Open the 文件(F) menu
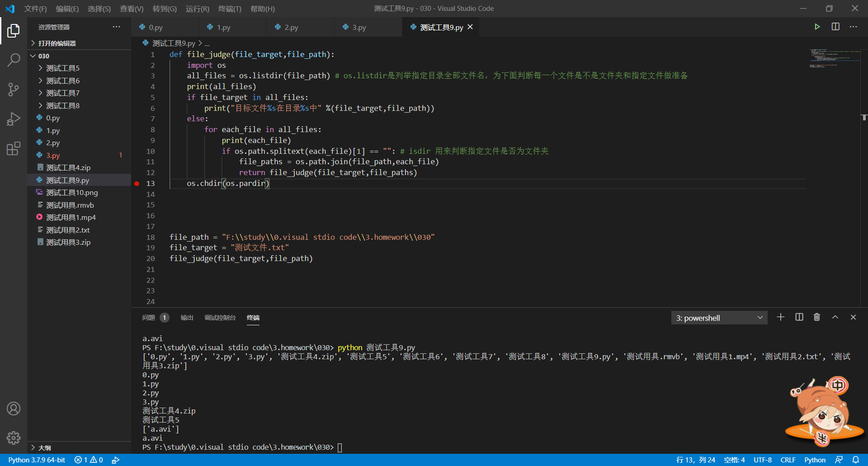This screenshot has width=868, height=466. pyautogui.click(x=35, y=9)
